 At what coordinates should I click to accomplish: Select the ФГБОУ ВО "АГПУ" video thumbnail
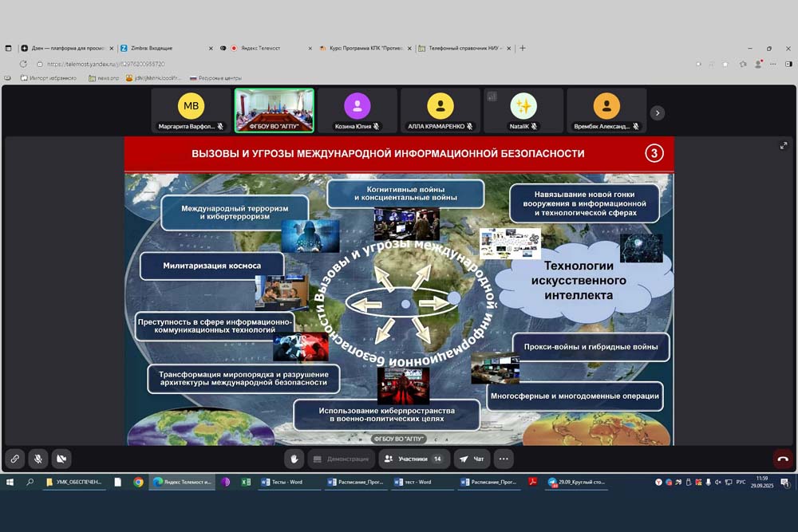(274, 109)
